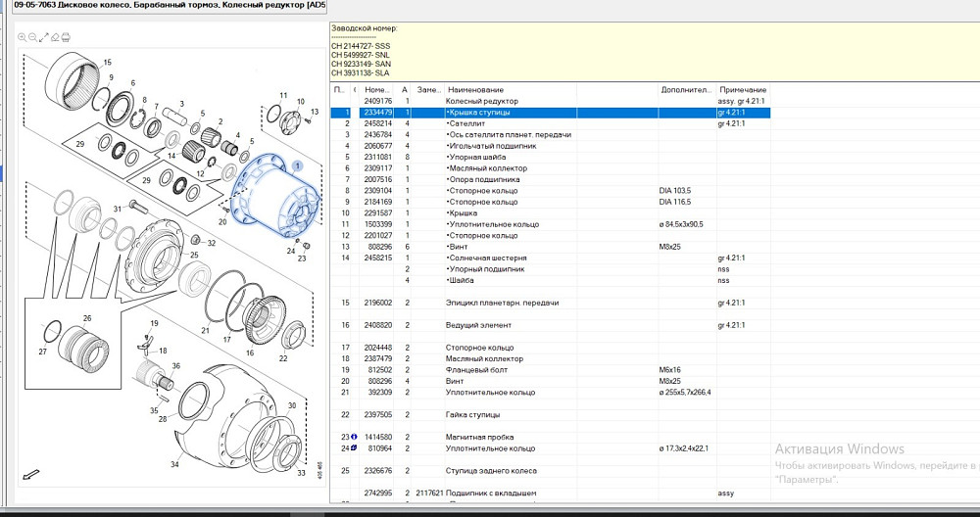Click the zoom out magnifier icon
The width and height of the screenshot is (980, 517).
click(x=32, y=37)
